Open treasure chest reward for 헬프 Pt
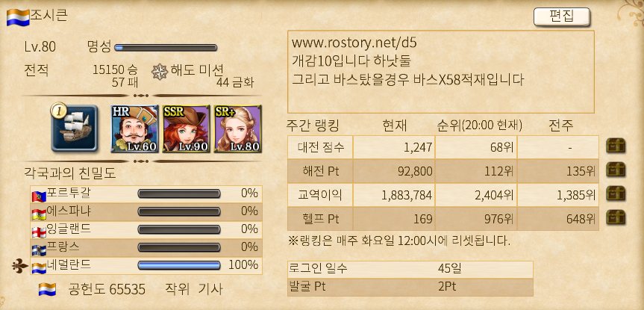 [x=616, y=217]
